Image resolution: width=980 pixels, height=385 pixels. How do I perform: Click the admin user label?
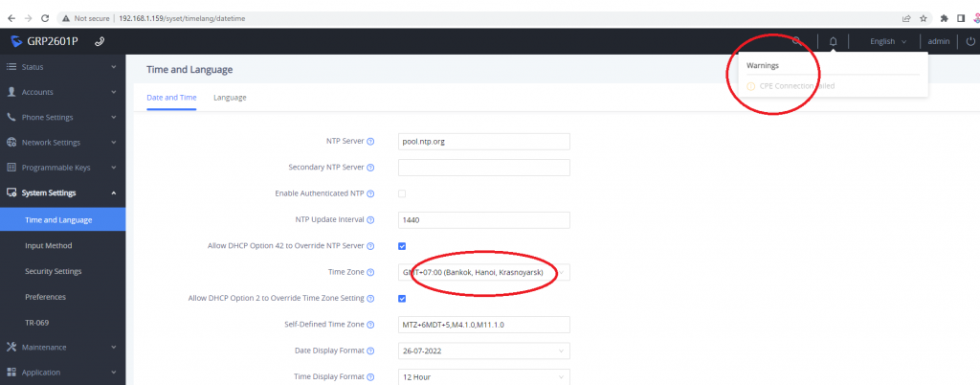tap(939, 41)
